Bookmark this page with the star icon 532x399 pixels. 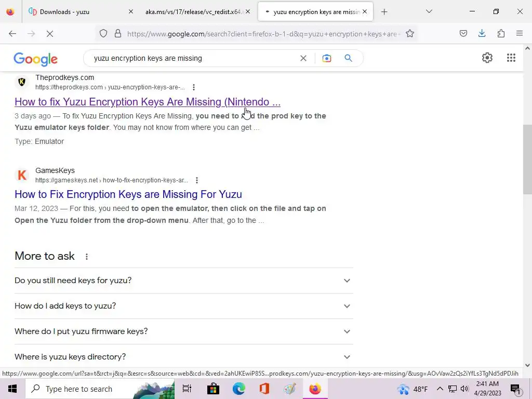pyautogui.click(x=410, y=34)
